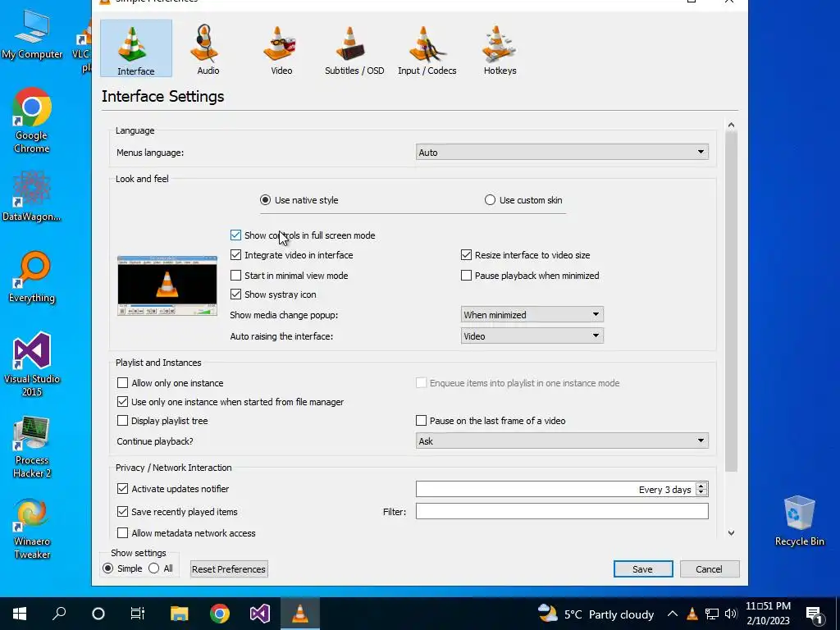Toggle Resize interface to video size
The image size is (840, 630).
[466, 255]
